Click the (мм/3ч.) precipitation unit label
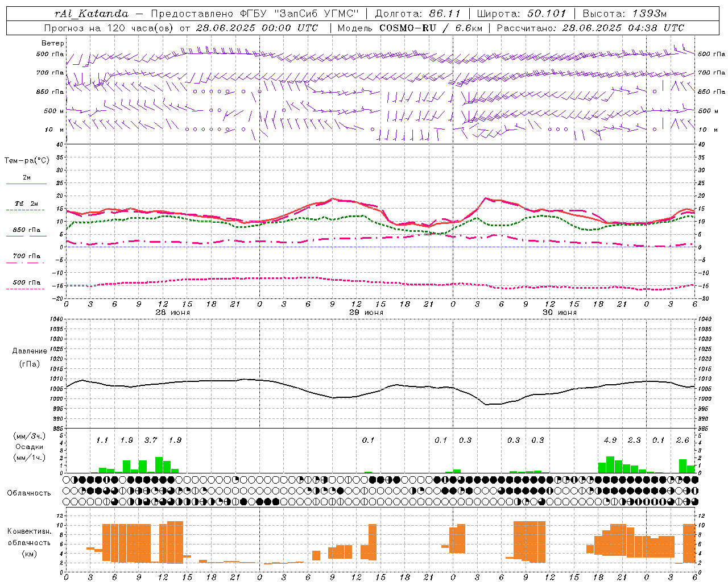The image size is (728, 582). coord(29,436)
